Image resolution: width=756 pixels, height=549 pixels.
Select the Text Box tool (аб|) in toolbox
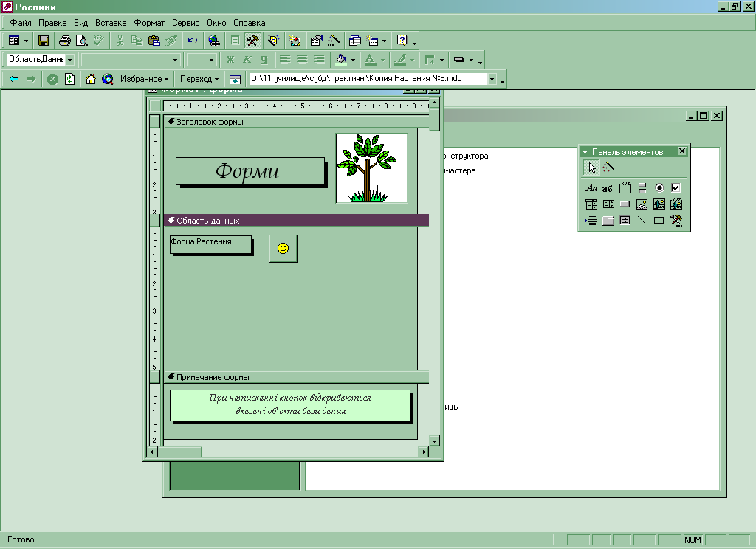pyautogui.click(x=608, y=188)
